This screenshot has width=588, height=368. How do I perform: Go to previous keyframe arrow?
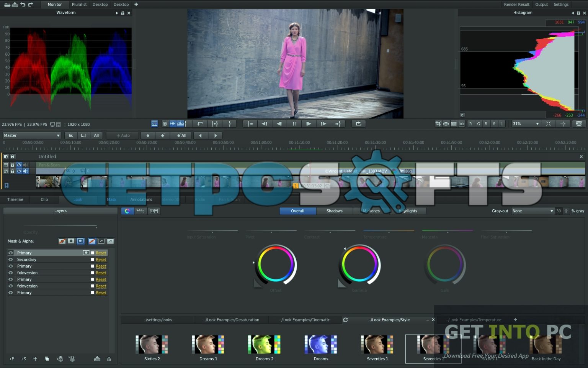coord(201,135)
